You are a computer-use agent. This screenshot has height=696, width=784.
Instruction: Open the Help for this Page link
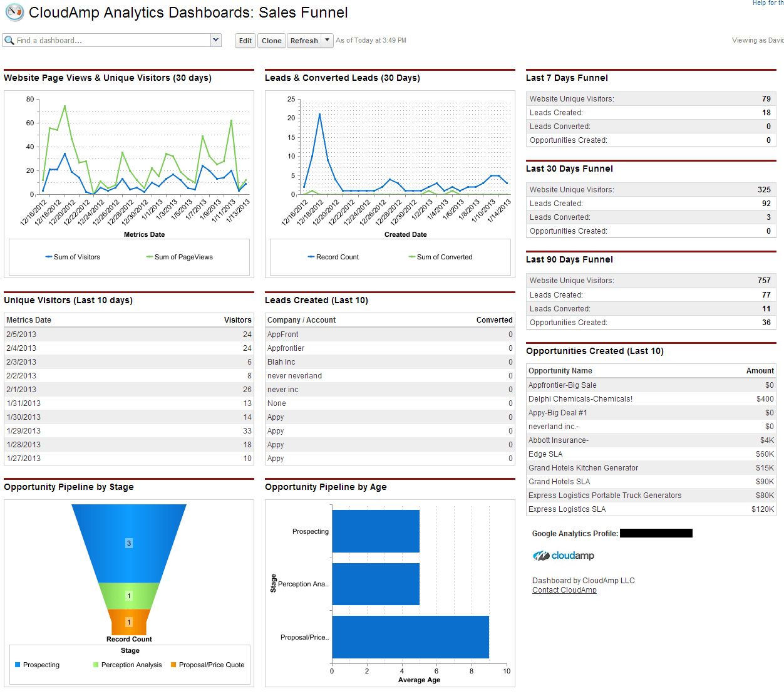pyautogui.click(x=768, y=3)
